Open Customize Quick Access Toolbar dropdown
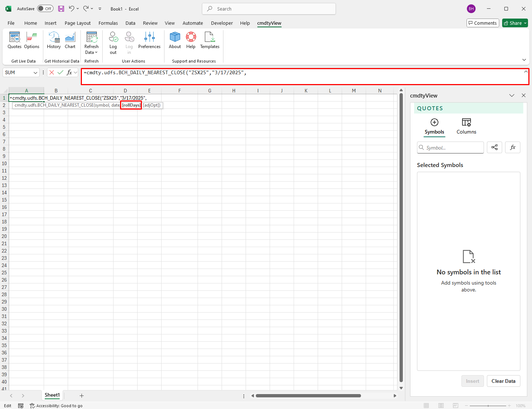 100,9
